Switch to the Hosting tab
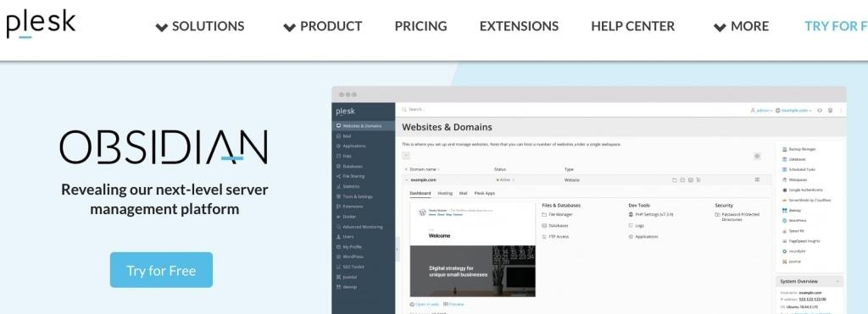The width and height of the screenshot is (868, 314). coord(445,194)
